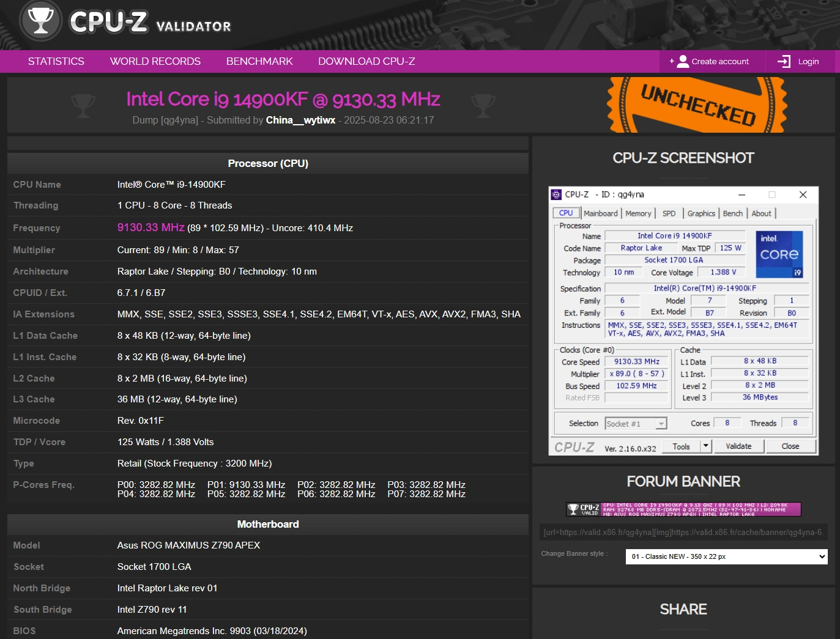
Task: Click the Cores count field showing 8
Action: click(727, 423)
